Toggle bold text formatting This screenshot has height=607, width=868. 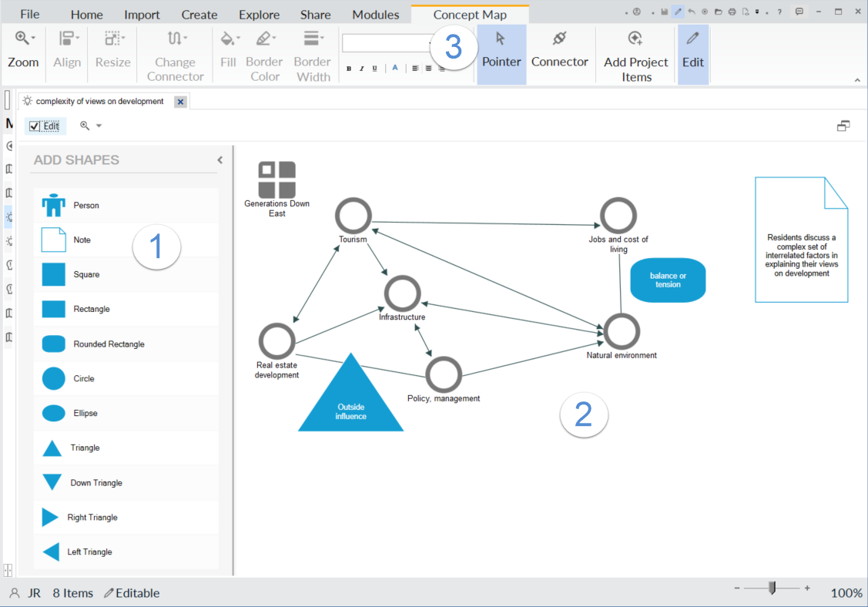(x=348, y=68)
